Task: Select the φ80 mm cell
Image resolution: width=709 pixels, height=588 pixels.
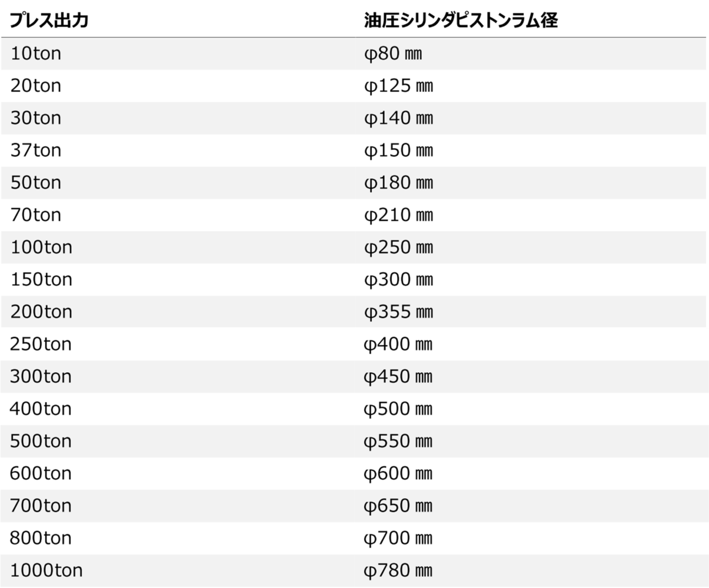Action: click(393, 54)
